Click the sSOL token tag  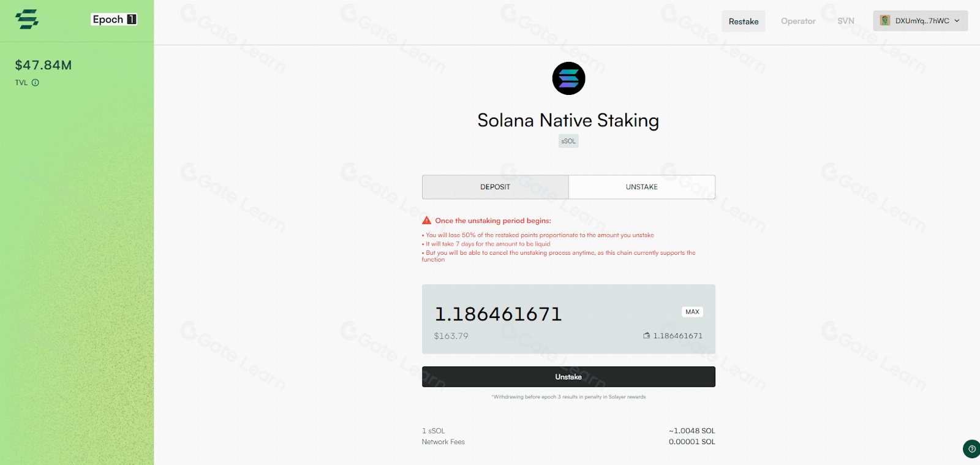tap(568, 141)
